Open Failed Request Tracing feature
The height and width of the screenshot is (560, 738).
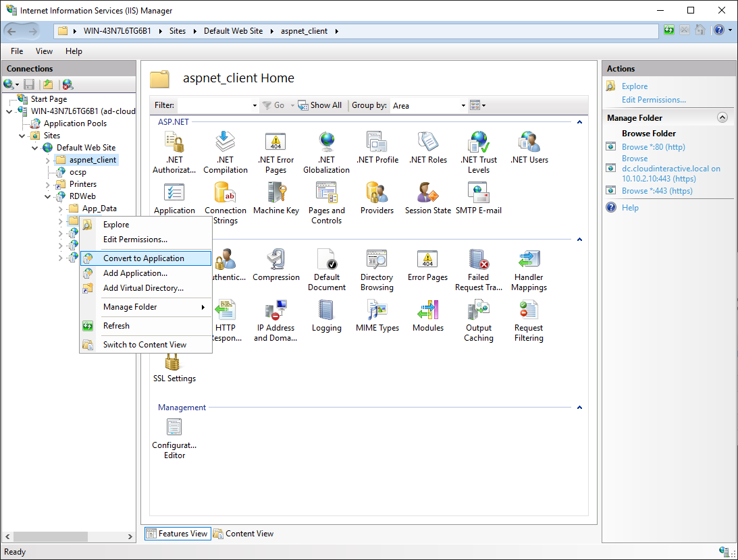(x=479, y=270)
